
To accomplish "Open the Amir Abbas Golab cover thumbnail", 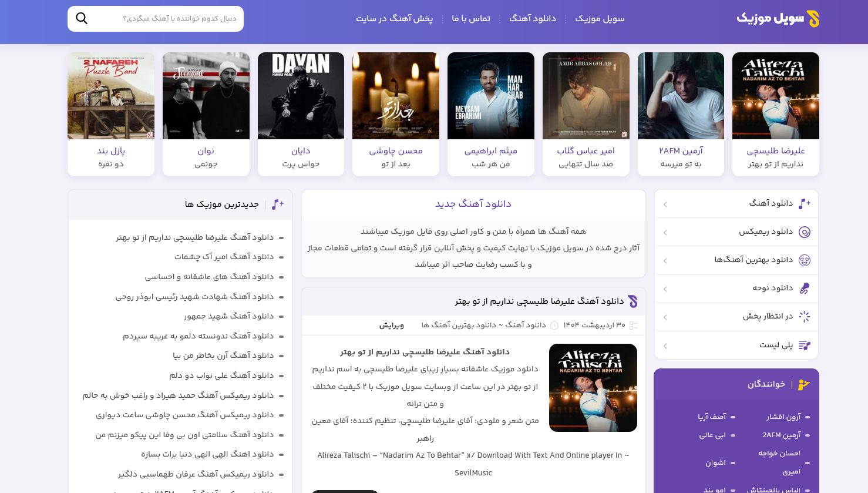I will pos(586,96).
